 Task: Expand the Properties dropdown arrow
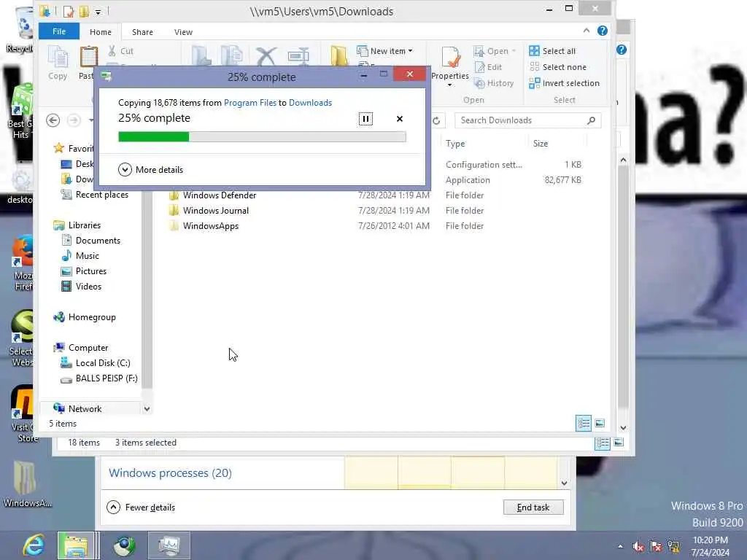pyautogui.click(x=449, y=85)
